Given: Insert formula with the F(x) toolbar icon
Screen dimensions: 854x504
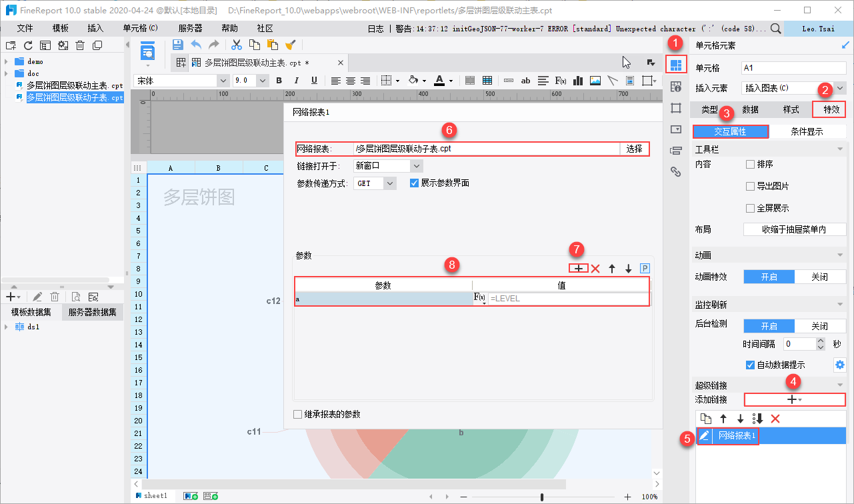Looking at the screenshot, I should (561, 81).
